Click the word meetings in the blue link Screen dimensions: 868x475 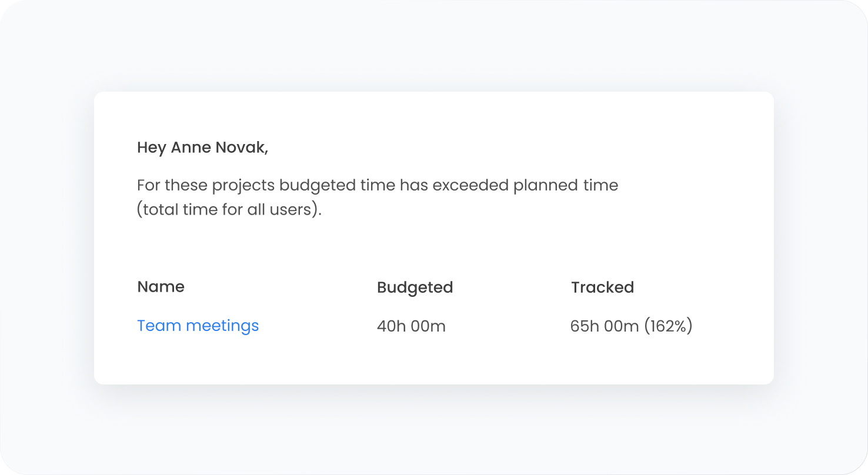click(x=222, y=326)
